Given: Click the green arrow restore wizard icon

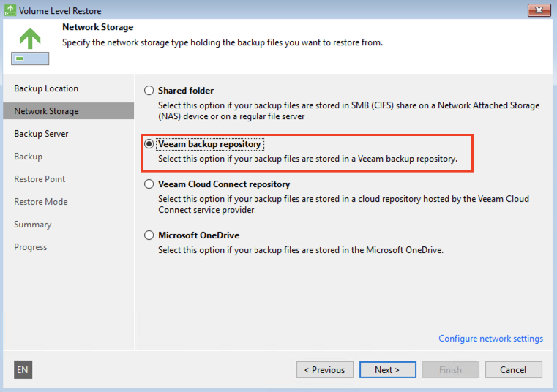Looking at the screenshot, I should point(30,45).
